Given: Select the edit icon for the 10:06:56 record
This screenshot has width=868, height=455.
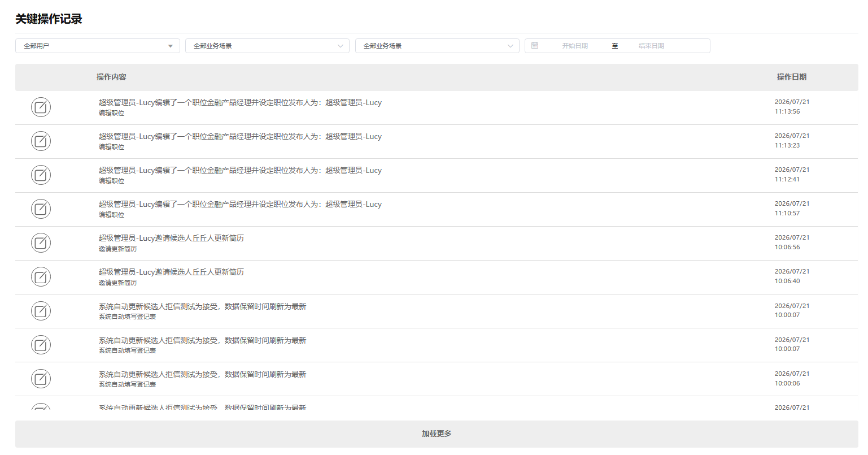Looking at the screenshot, I should tap(41, 242).
